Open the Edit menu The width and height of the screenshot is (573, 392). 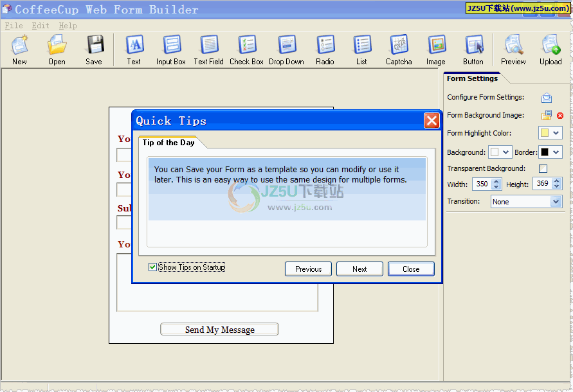41,26
